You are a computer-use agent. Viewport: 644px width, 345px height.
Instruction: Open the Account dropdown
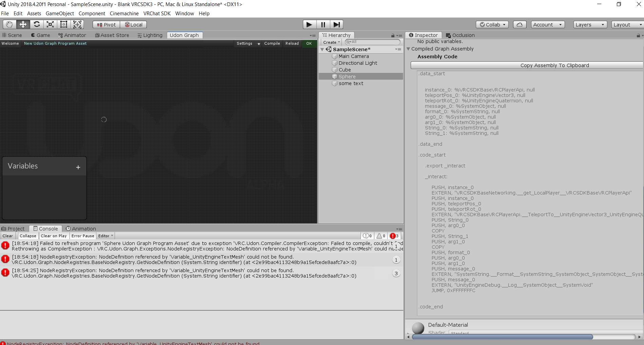pyautogui.click(x=548, y=25)
